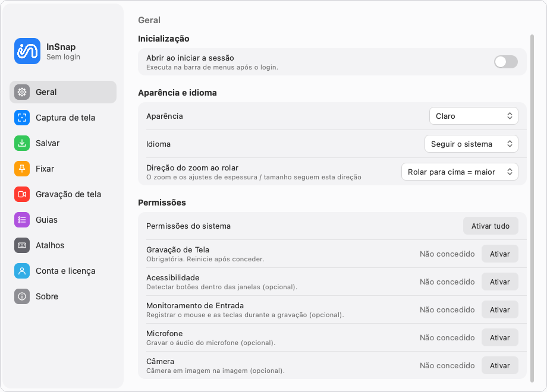547x392 pixels.
Task: Click the Inicialização section heading
Action: [x=164, y=39]
